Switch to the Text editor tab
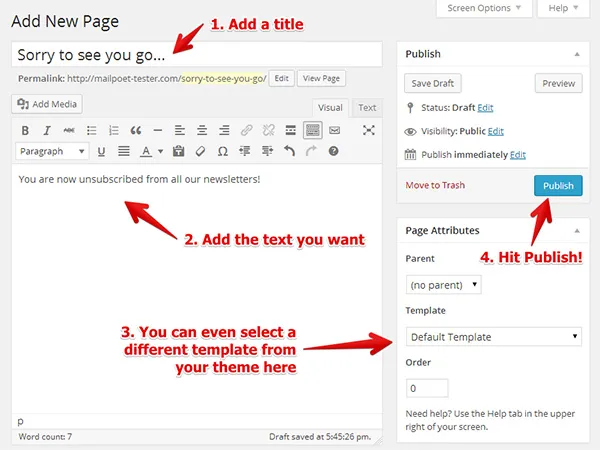 tap(367, 108)
